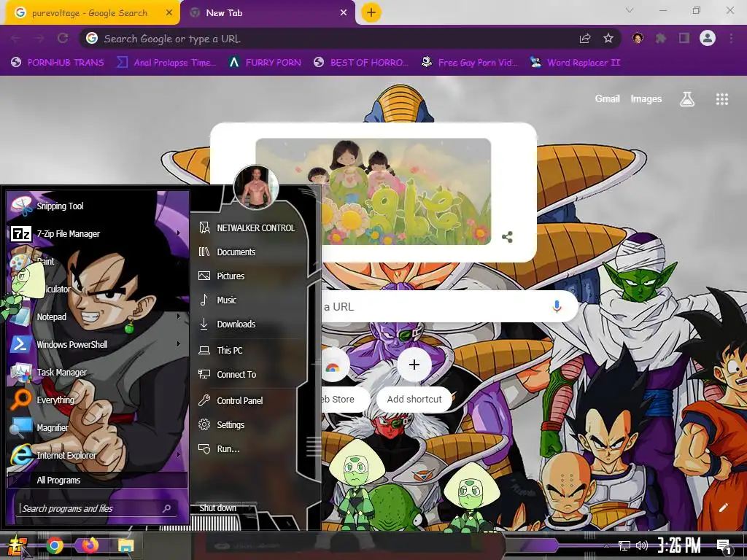Click Search programs and files field
Image resolution: width=747 pixels, height=560 pixels.
(x=97, y=508)
